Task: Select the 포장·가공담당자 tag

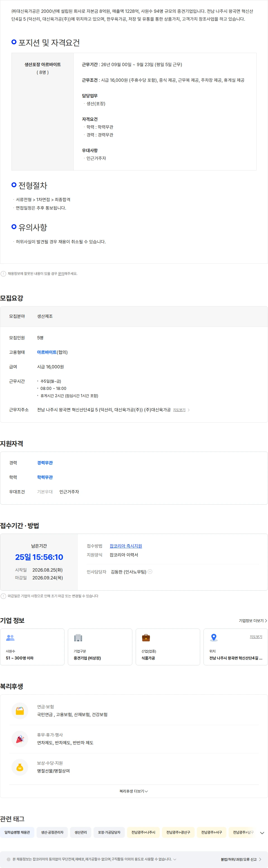Action: tap(109, 832)
